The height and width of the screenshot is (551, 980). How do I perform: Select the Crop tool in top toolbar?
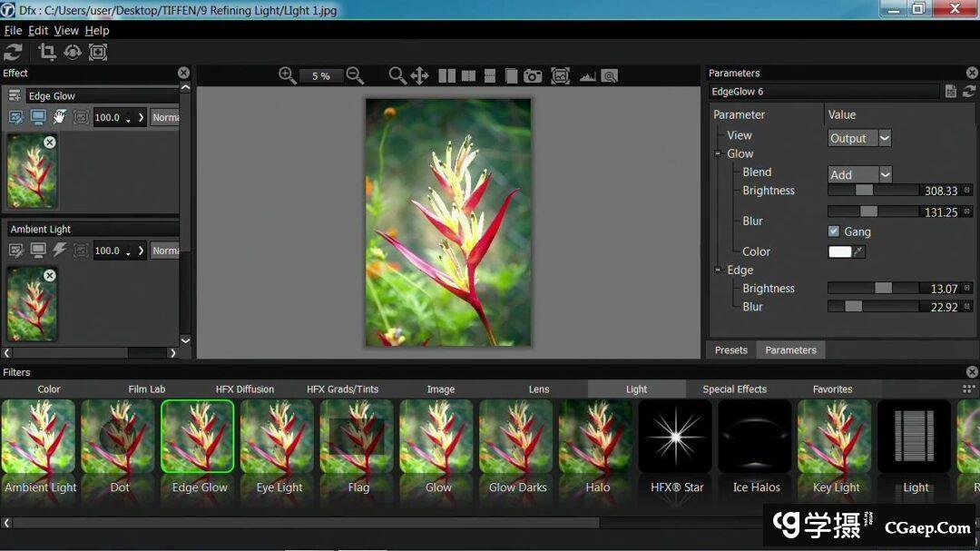point(46,52)
